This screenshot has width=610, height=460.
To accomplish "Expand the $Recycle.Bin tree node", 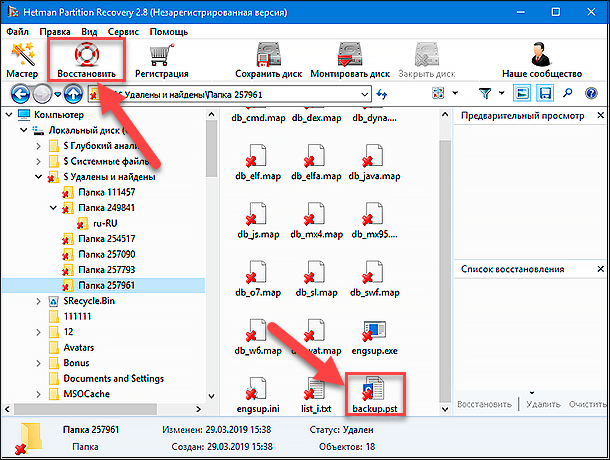I will (x=39, y=300).
